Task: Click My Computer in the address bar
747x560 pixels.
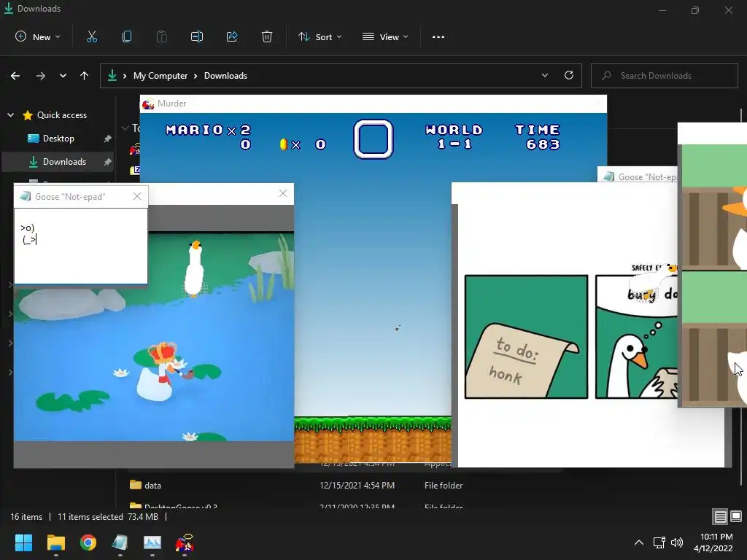Action: [160, 76]
